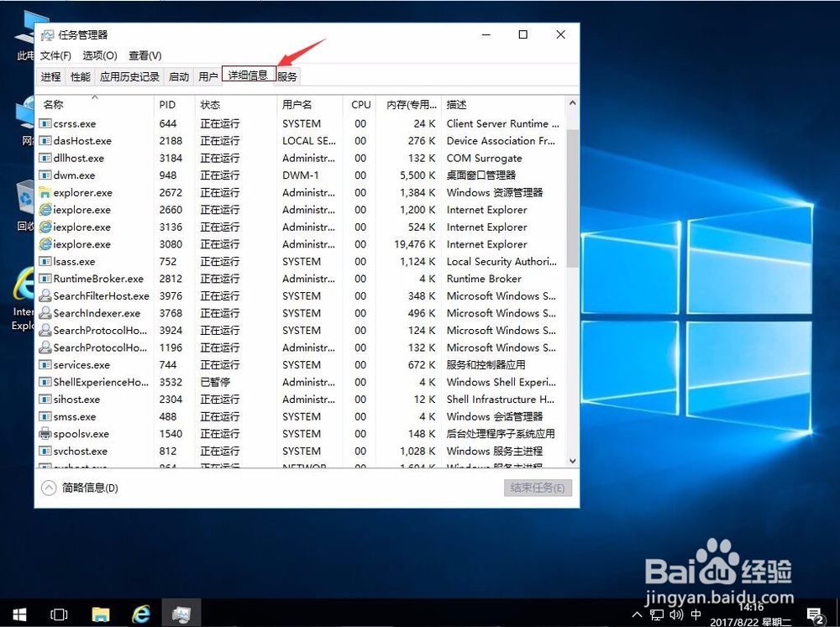
Task: Open File Explorer from the taskbar
Action: tap(101, 614)
